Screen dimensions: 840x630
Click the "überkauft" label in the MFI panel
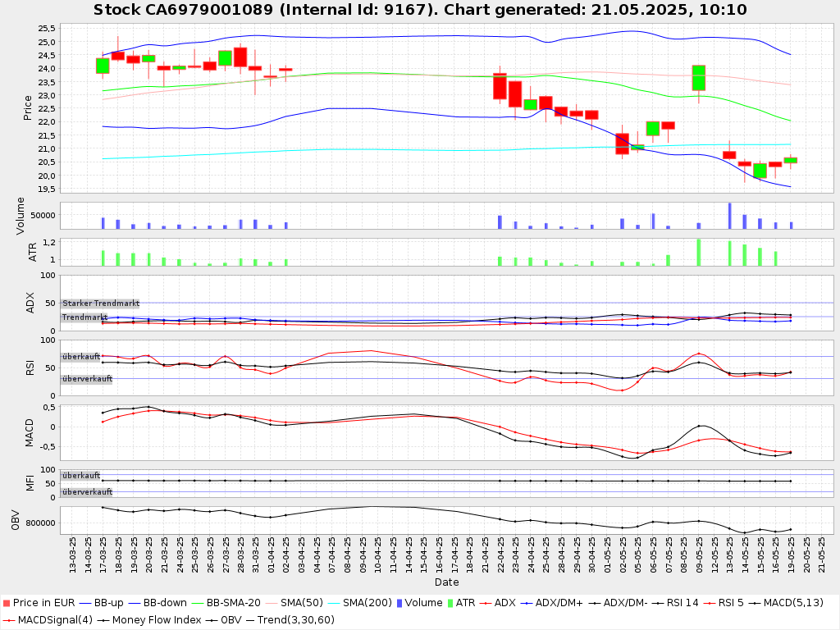81,475
